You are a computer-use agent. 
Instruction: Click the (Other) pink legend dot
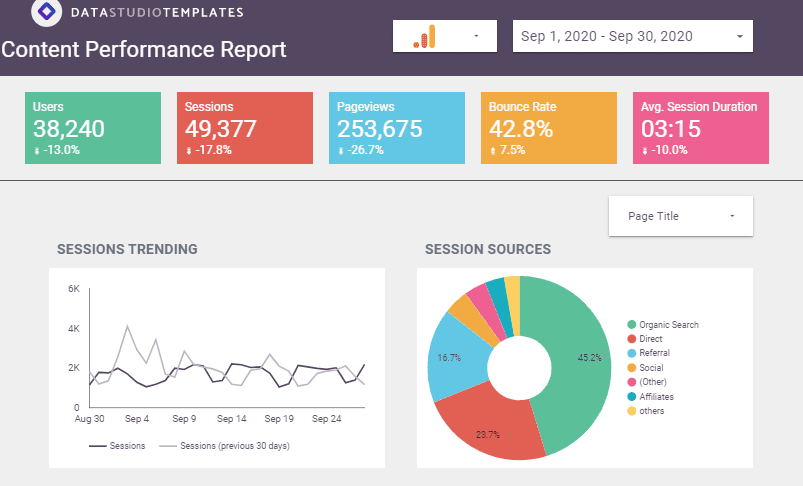[631, 382]
